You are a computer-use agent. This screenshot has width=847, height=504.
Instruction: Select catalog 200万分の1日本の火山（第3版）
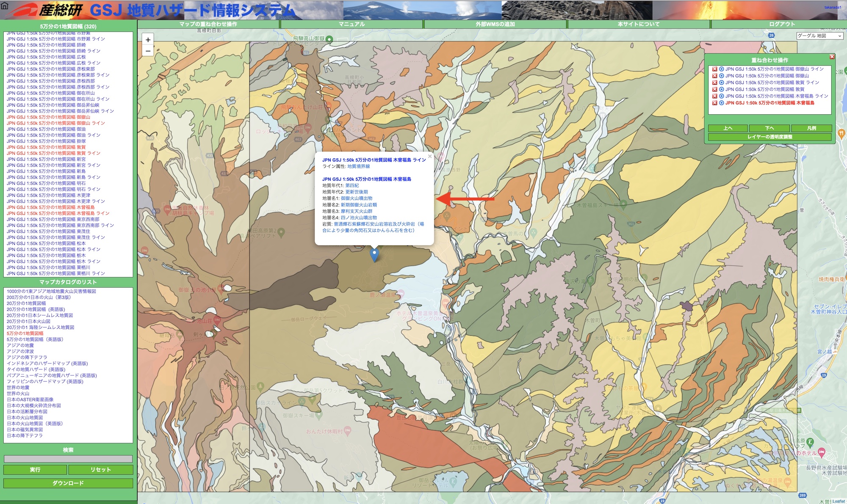(39, 297)
